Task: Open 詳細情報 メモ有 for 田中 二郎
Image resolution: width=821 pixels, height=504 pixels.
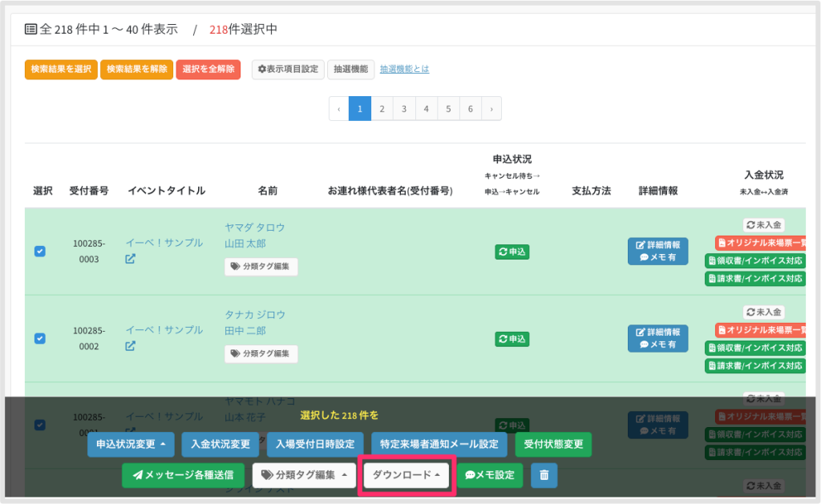Action: pos(657,338)
